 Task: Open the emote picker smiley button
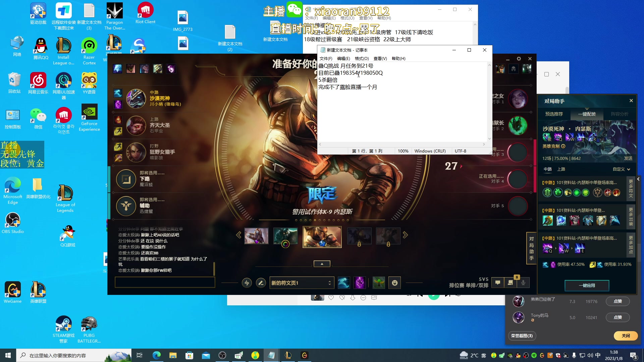tap(395, 283)
